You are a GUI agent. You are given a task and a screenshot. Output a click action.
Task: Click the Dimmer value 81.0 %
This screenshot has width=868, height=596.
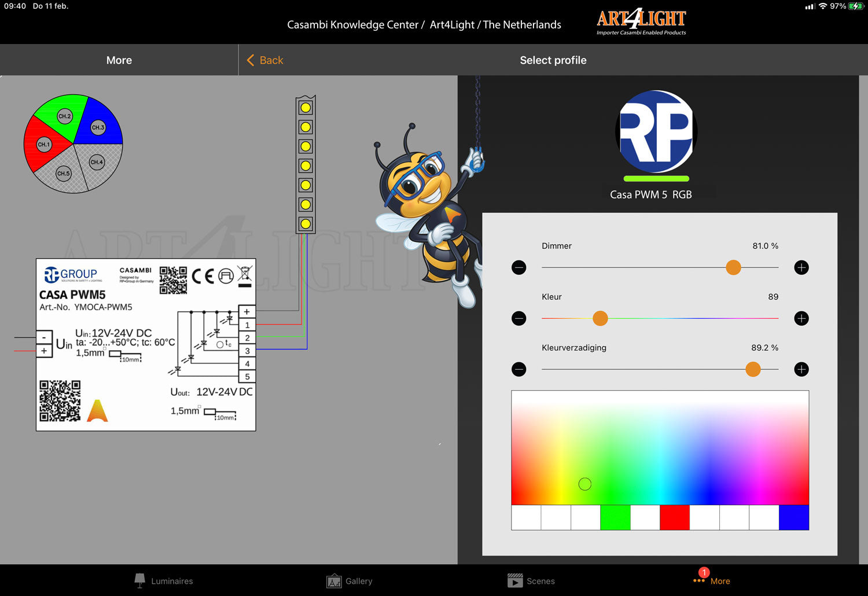click(x=765, y=246)
